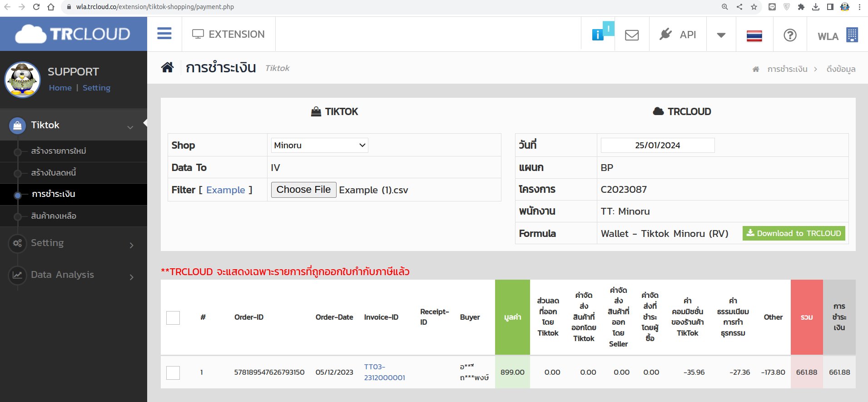Expand the Data Analysis sidebar section

tap(74, 275)
